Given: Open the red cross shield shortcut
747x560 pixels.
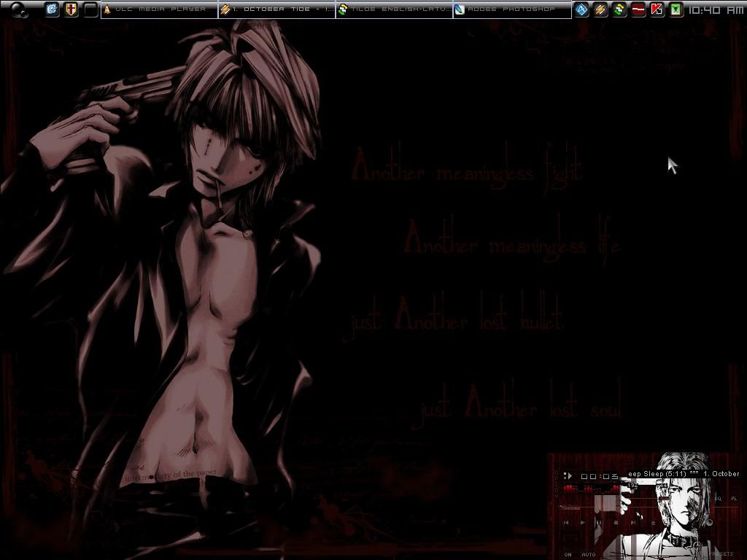Looking at the screenshot, I should (x=71, y=9).
